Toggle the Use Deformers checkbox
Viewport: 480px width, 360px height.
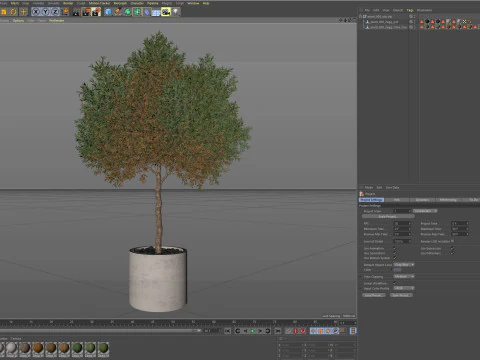click(452, 253)
